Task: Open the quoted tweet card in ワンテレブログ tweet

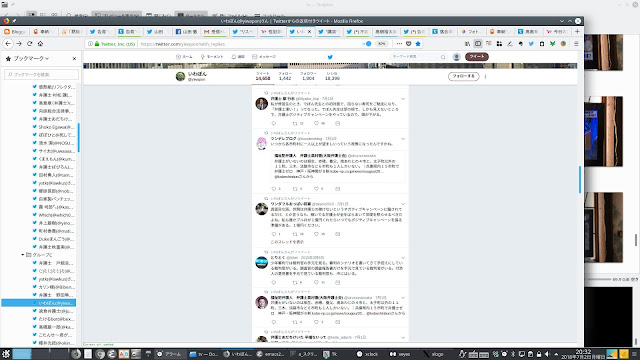Action: click(338, 166)
